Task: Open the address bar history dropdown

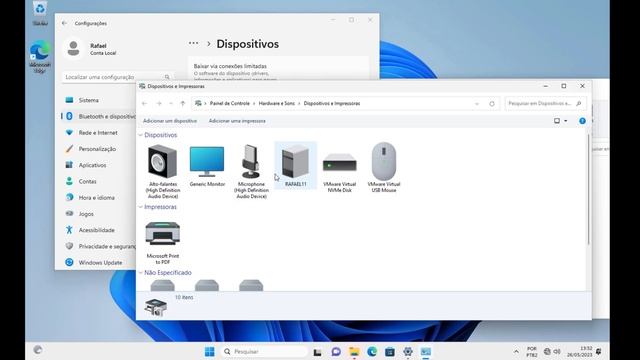Action: 477,104
